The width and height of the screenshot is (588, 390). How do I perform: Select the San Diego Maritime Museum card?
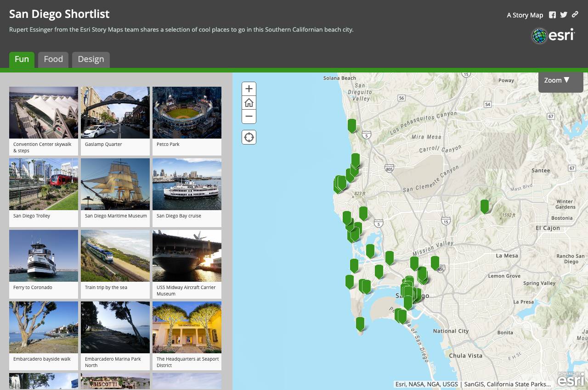coord(115,193)
